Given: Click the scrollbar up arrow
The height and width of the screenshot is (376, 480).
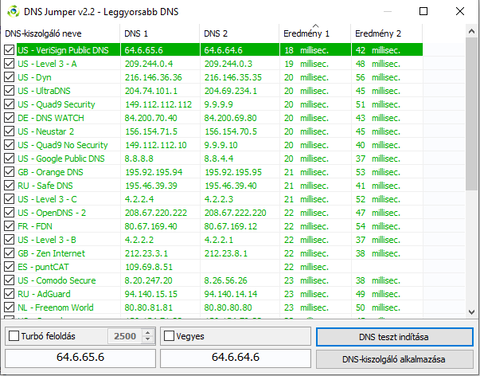Looking at the screenshot, I should coord(471,32).
